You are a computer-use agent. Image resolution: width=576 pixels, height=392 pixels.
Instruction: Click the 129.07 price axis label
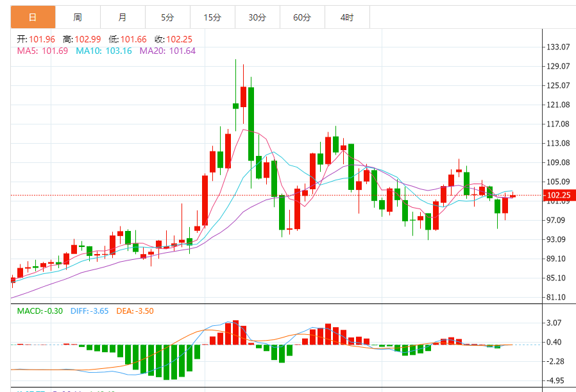(559, 66)
